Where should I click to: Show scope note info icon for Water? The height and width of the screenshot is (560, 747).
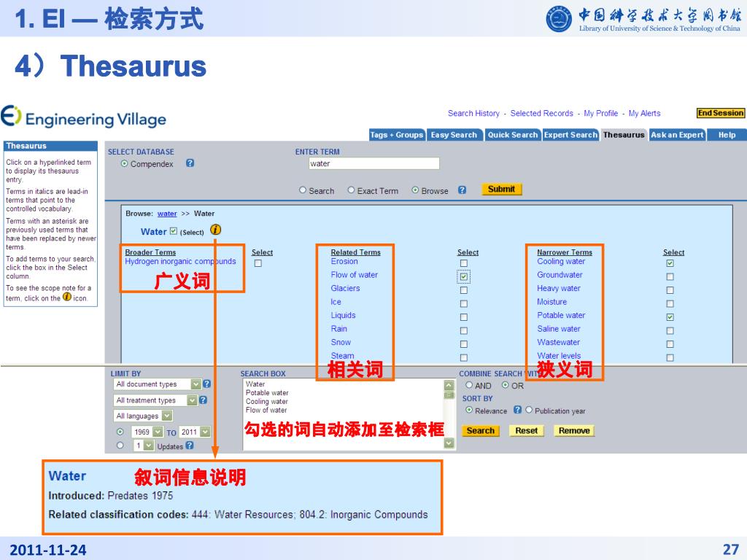pos(215,230)
